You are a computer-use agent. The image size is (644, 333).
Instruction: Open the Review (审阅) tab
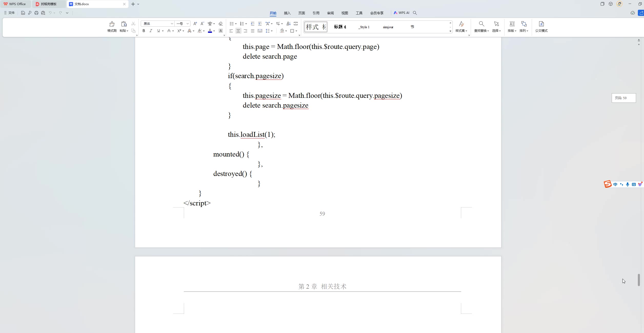(x=330, y=13)
